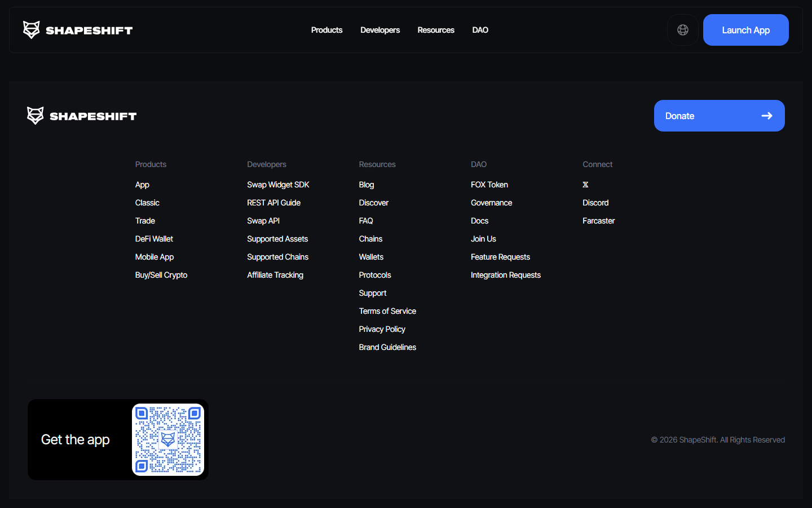This screenshot has height=508, width=812.
Task: View Supported Assets link
Action: (277, 239)
